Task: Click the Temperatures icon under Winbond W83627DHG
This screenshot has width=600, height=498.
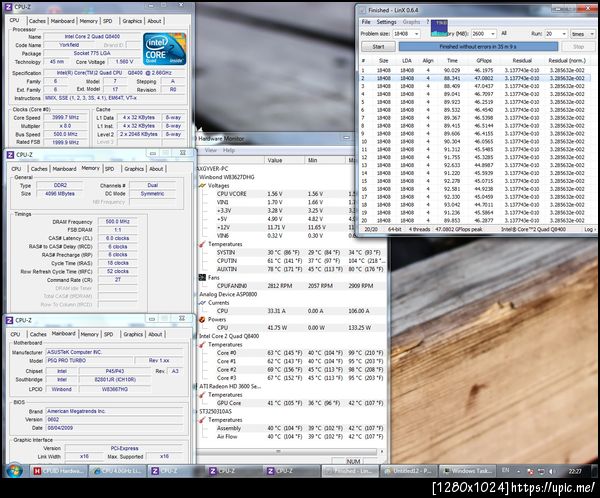Action: coord(202,244)
